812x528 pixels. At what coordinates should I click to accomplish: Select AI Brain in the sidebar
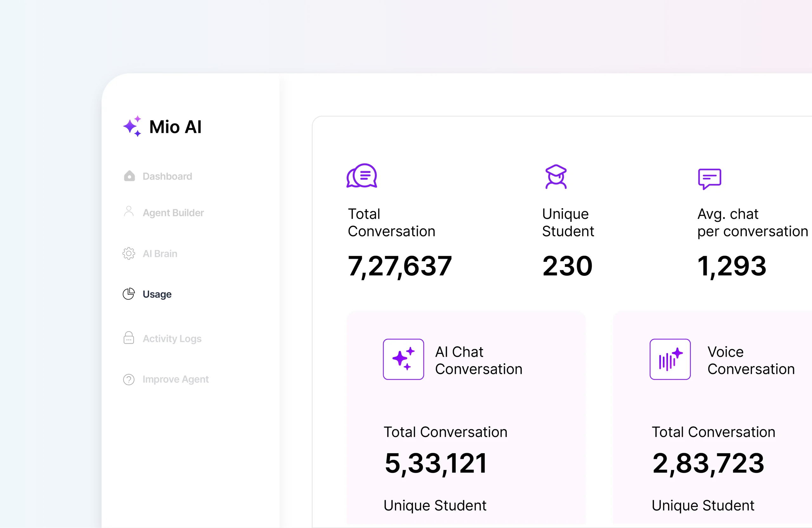[x=160, y=254]
